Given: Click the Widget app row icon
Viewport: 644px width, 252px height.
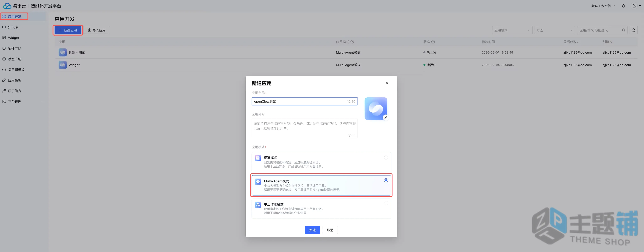Looking at the screenshot, I should pyautogui.click(x=63, y=65).
